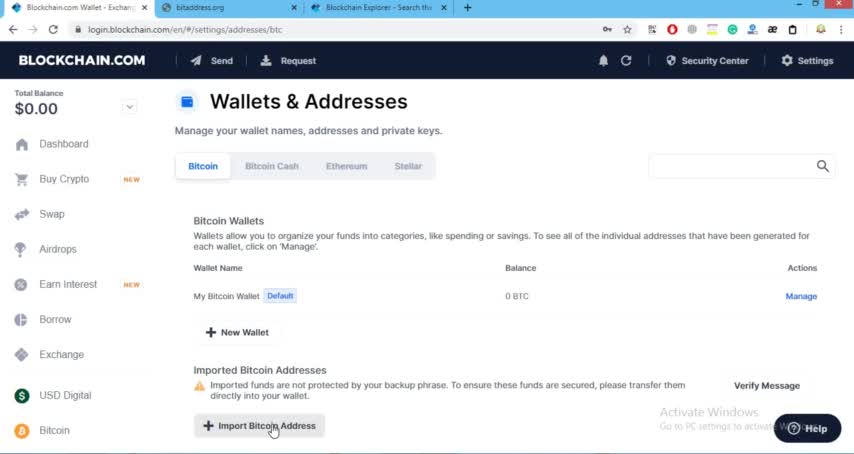
Task: Click the Earn Interest percent icon
Action: point(21,285)
